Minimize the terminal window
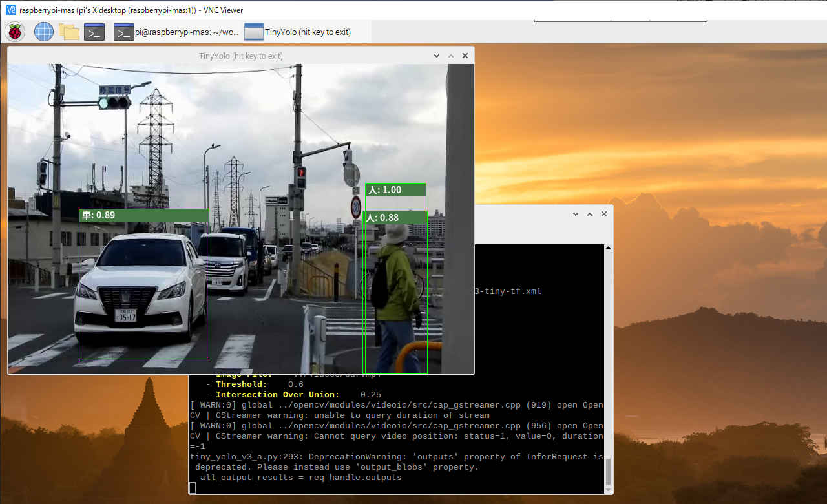827x504 pixels. click(575, 214)
